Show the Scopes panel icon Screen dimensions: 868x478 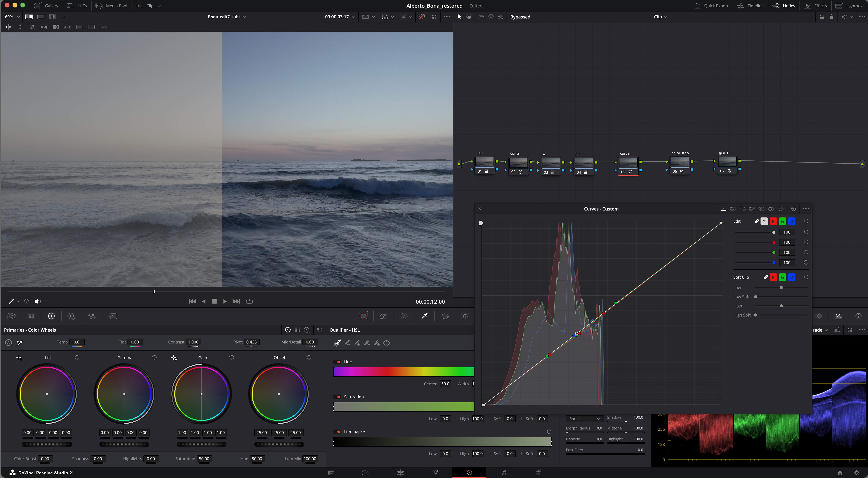point(838,316)
